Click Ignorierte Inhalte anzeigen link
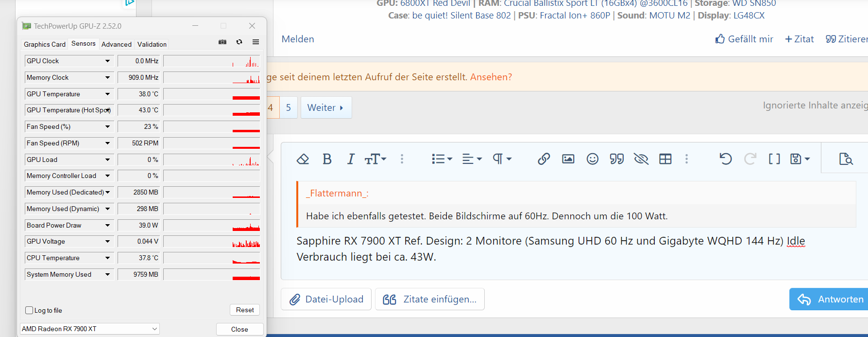 (x=815, y=105)
